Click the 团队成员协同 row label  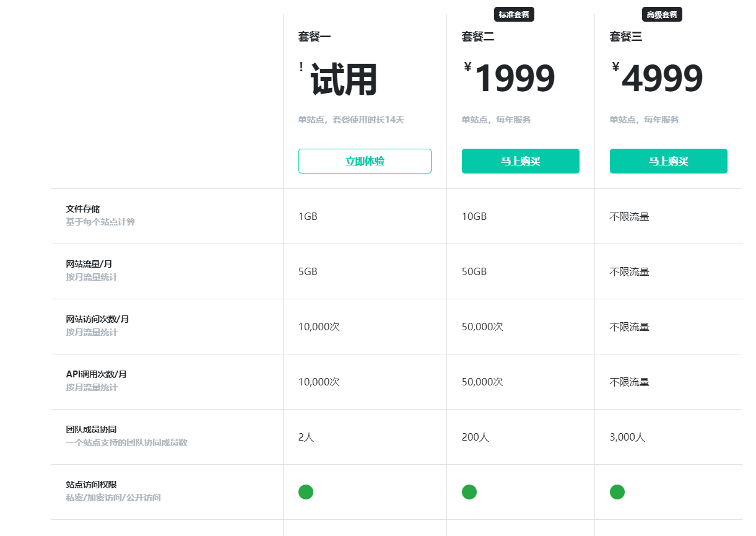coord(92,429)
